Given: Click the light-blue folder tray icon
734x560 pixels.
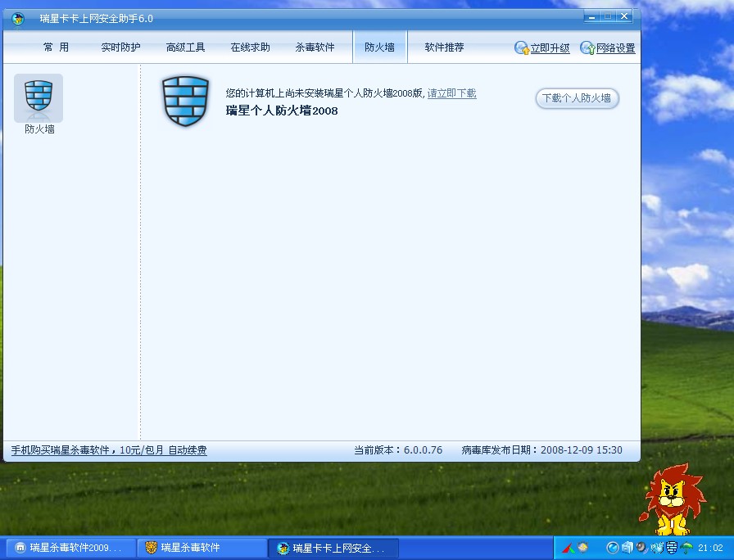Looking at the screenshot, I should [627, 548].
